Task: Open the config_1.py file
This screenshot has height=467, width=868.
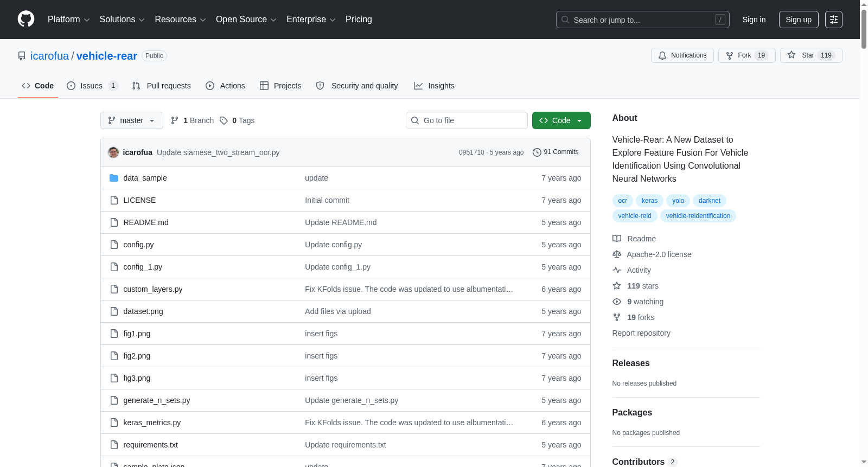Action: click(143, 267)
